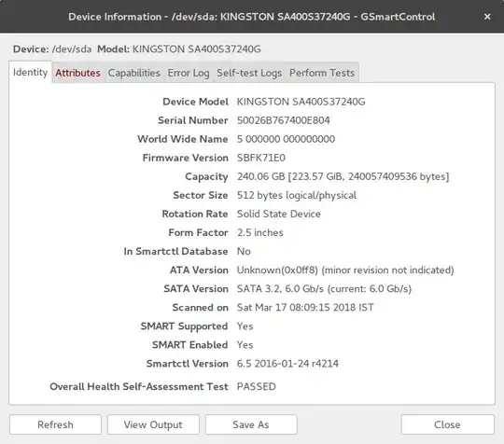Select SMART Supported value Yes
The width and height of the screenshot is (504, 444).
245,326
